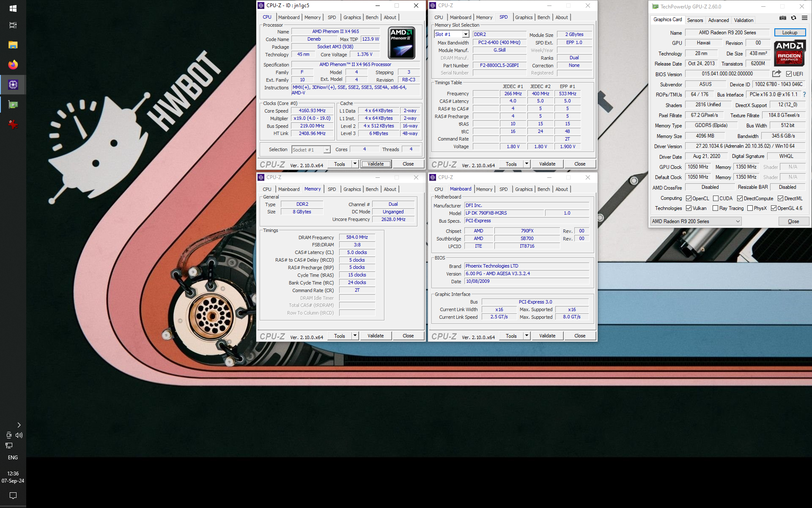The width and height of the screenshot is (812, 508).
Task: Expand Tools arrow in Mainboard tab window
Action: click(x=527, y=336)
